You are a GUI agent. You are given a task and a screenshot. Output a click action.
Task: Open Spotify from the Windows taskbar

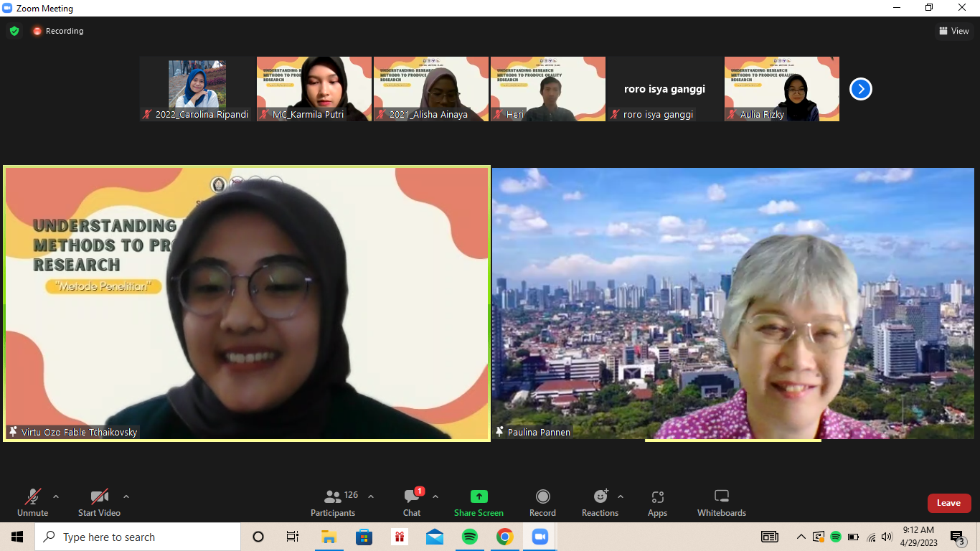470,537
